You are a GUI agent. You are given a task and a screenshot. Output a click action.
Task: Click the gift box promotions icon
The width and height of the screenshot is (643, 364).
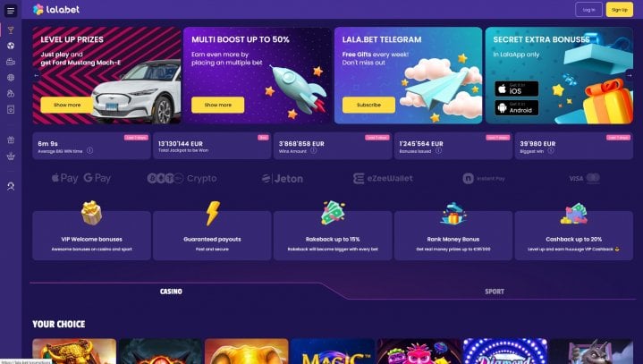point(11,140)
